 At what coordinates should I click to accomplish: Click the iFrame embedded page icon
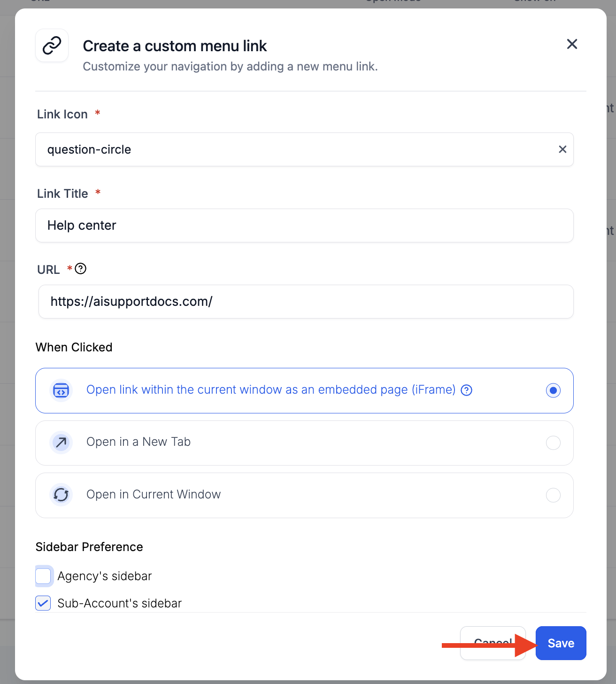coord(61,390)
